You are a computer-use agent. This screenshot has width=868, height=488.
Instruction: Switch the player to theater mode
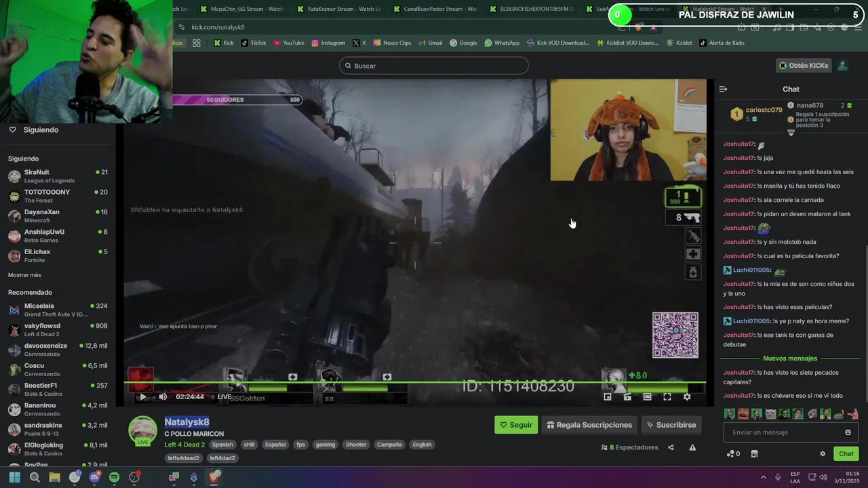(647, 397)
